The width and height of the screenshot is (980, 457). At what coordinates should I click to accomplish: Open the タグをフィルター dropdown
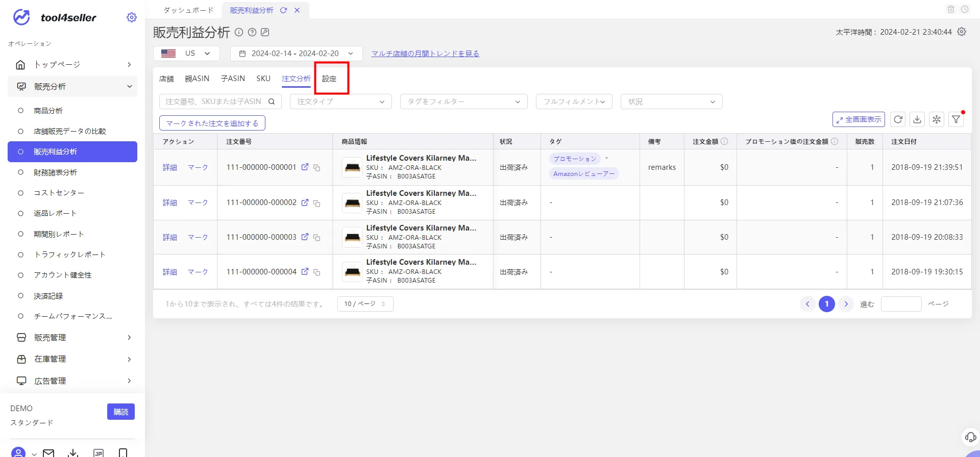click(x=463, y=101)
